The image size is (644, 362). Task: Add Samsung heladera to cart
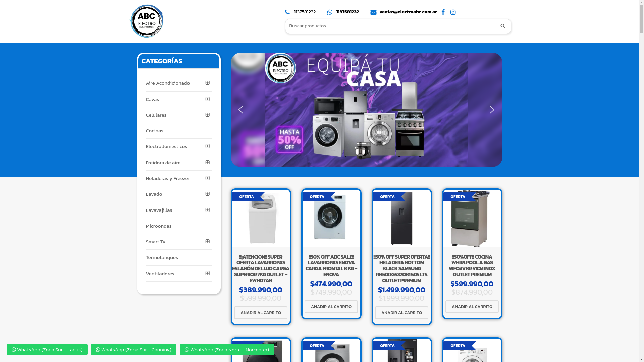[x=401, y=313]
